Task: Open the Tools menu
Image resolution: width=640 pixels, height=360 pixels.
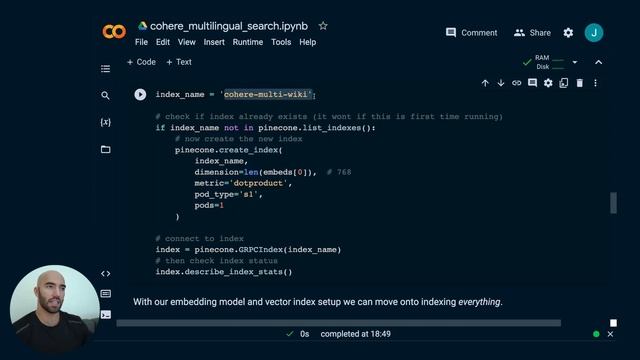Action: click(x=281, y=42)
